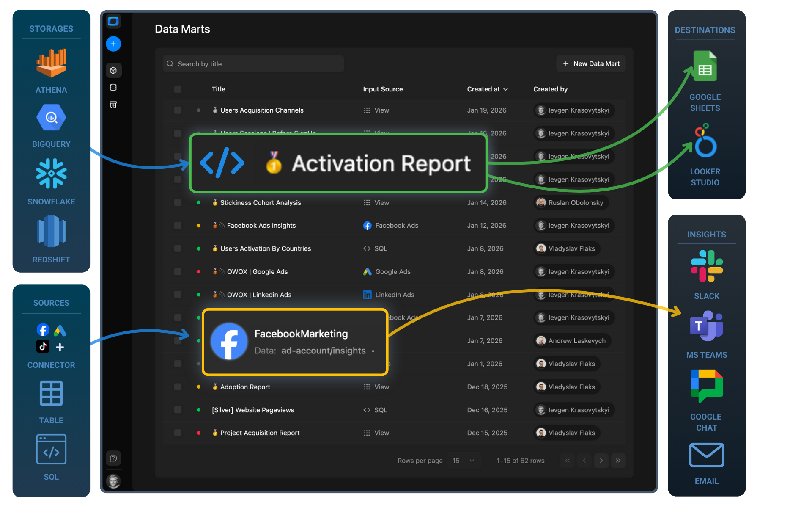Open the Rows per page dropdown

click(464, 461)
